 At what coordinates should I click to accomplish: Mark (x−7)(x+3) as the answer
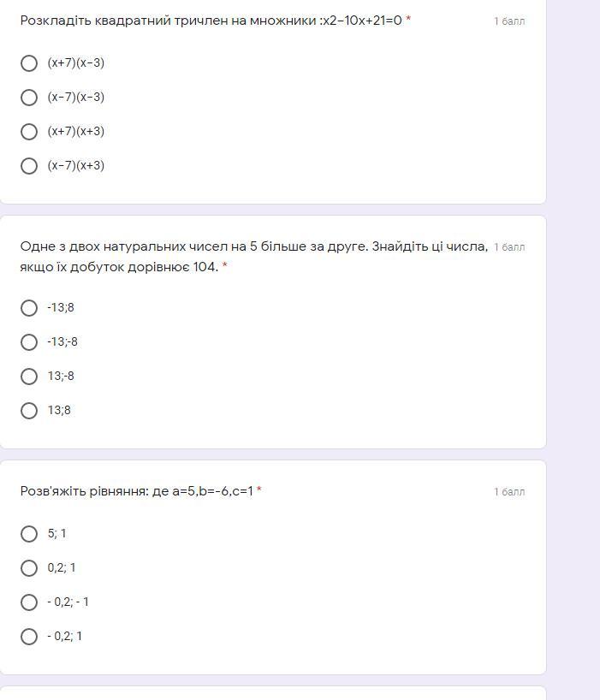click(x=29, y=166)
